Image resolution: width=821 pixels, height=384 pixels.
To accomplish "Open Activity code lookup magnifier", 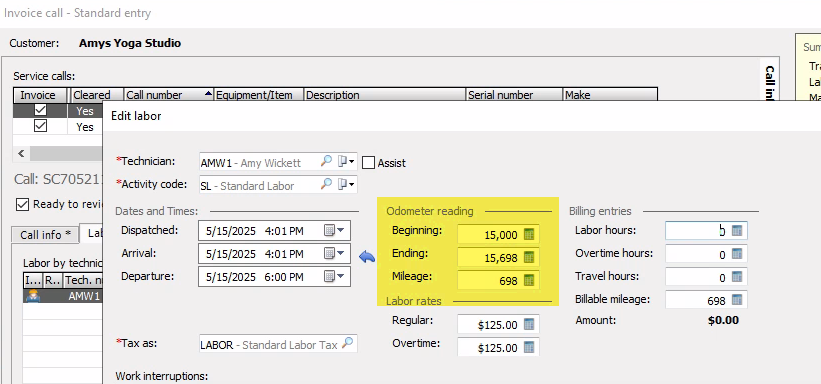I will tap(326, 184).
